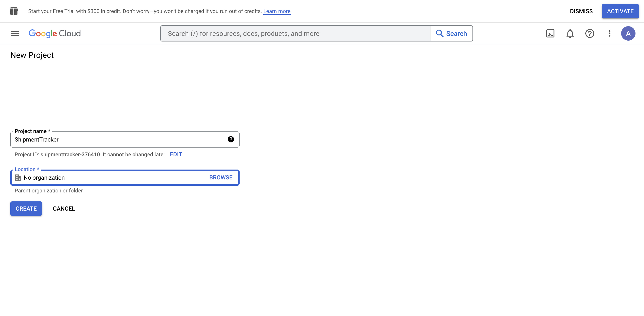Open the notifications bell

(570, 33)
